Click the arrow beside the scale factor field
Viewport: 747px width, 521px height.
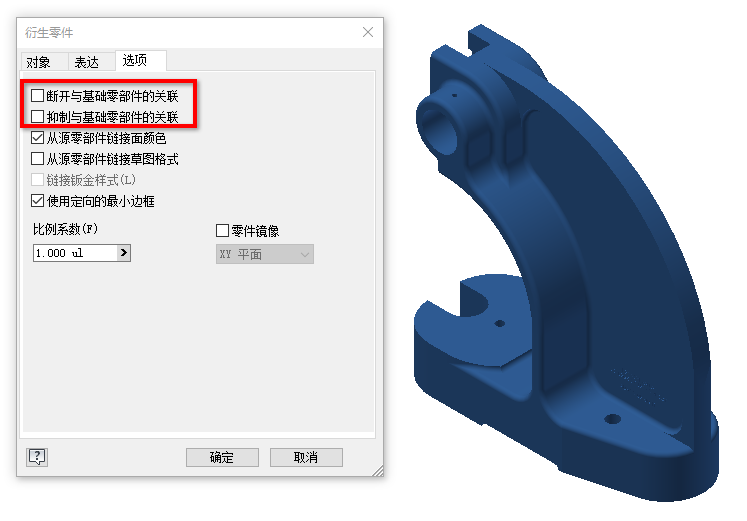click(x=124, y=253)
